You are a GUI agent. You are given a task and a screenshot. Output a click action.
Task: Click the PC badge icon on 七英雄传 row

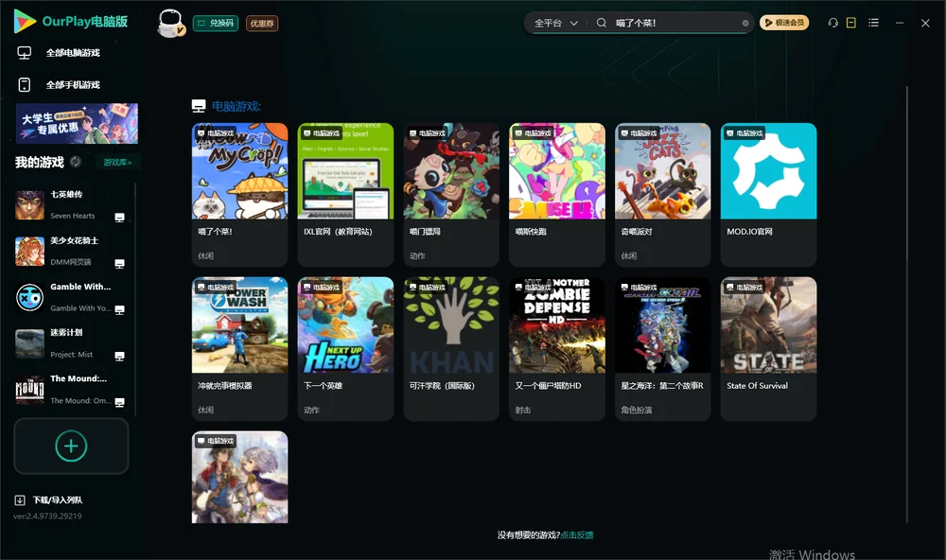[x=119, y=218]
